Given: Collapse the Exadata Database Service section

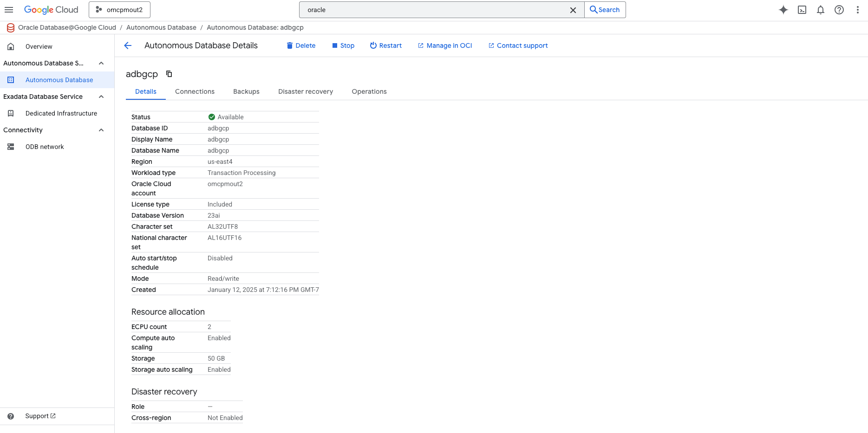Looking at the screenshot, I should (101, 97).
